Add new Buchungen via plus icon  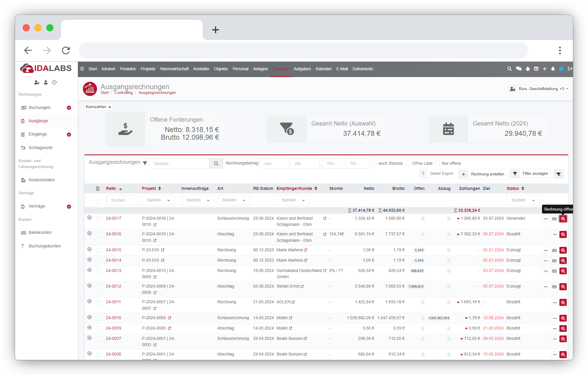pyautogui.click(x=69, y=108)
